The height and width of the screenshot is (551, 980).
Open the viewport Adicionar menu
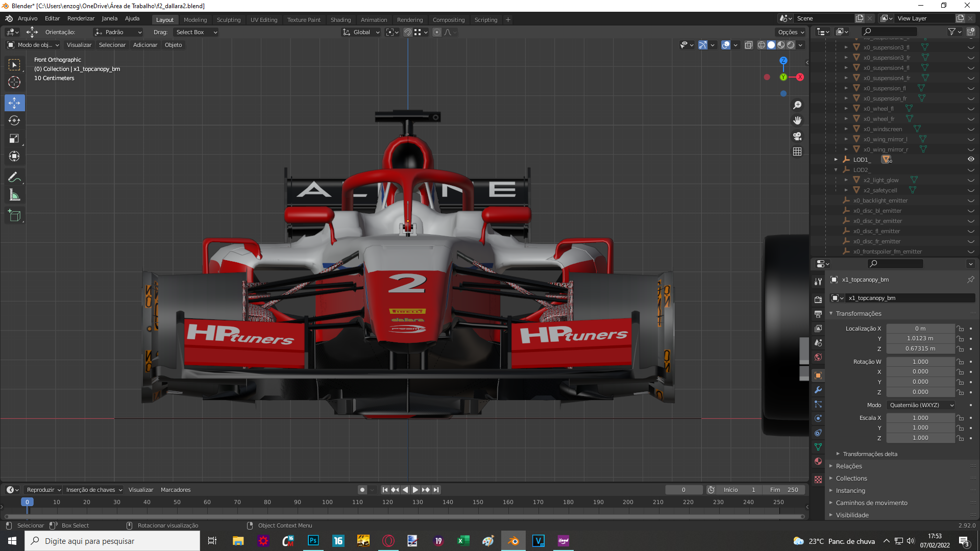[145, 45]
